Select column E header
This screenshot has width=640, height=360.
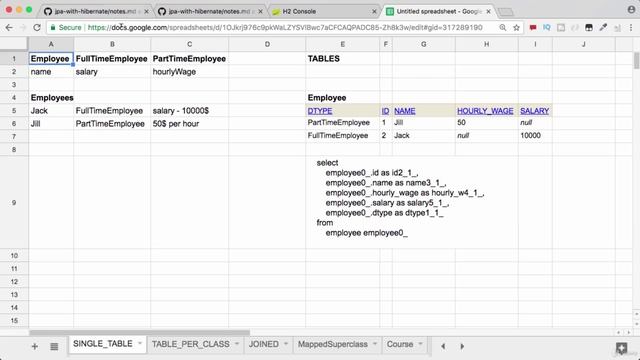342,44
